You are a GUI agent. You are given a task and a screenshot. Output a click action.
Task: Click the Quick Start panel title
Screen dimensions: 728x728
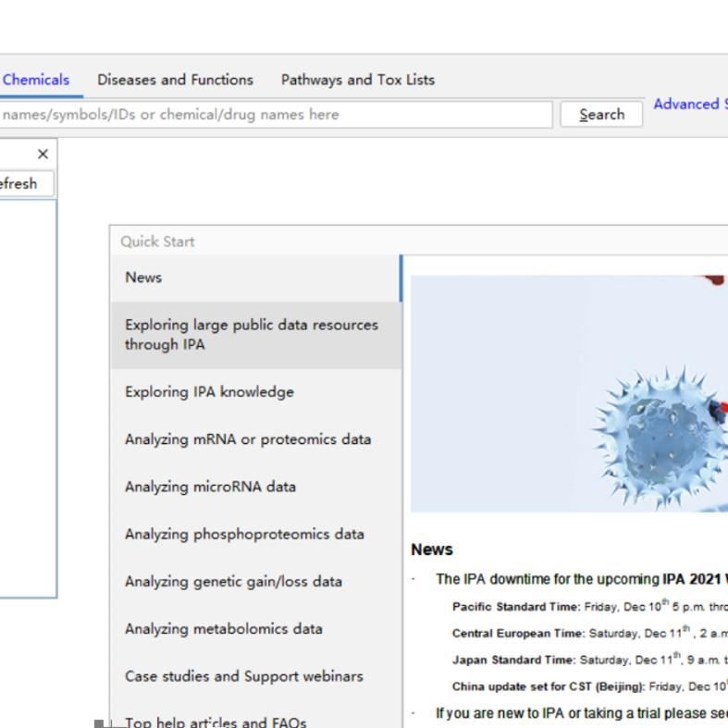click(x=157, y=241)
